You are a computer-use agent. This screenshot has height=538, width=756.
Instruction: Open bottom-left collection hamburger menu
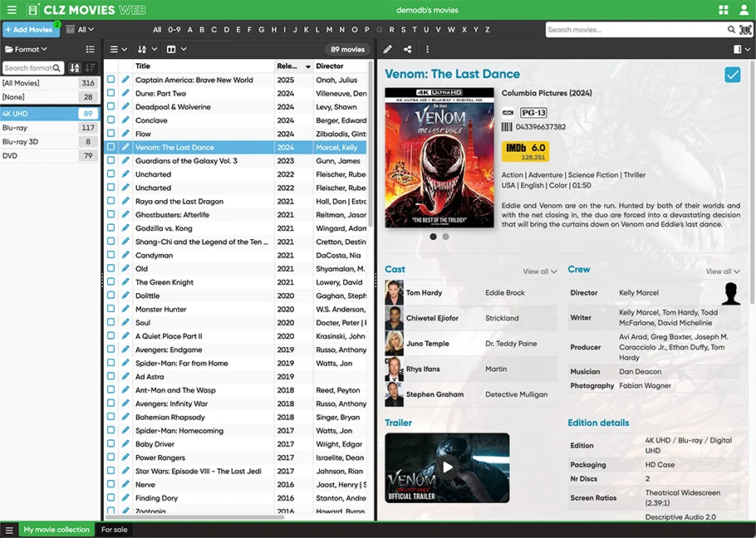pyautogui.click(x=9, y=530)
